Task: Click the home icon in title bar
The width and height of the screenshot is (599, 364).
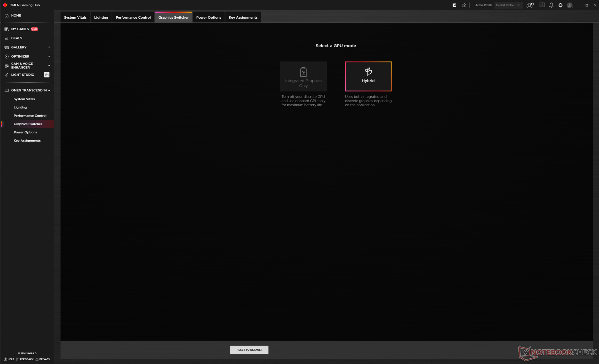Action: pyautogui.click(x=464, y=5)
